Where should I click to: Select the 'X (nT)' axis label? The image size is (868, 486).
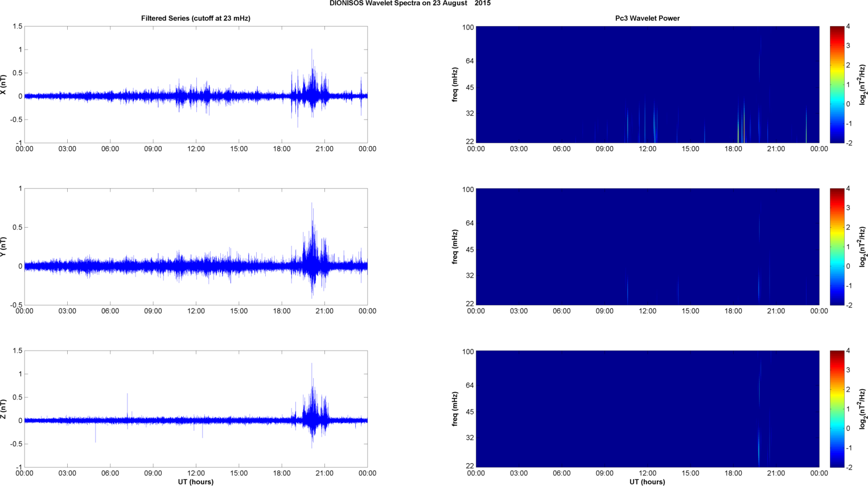[x=3, y=84]
